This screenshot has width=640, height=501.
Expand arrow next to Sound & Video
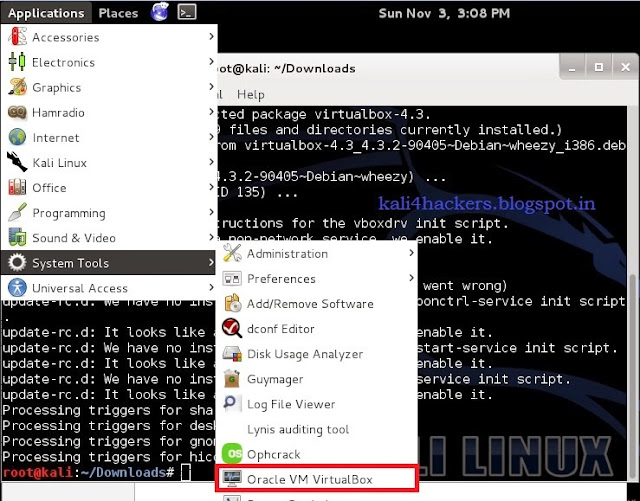211,237
